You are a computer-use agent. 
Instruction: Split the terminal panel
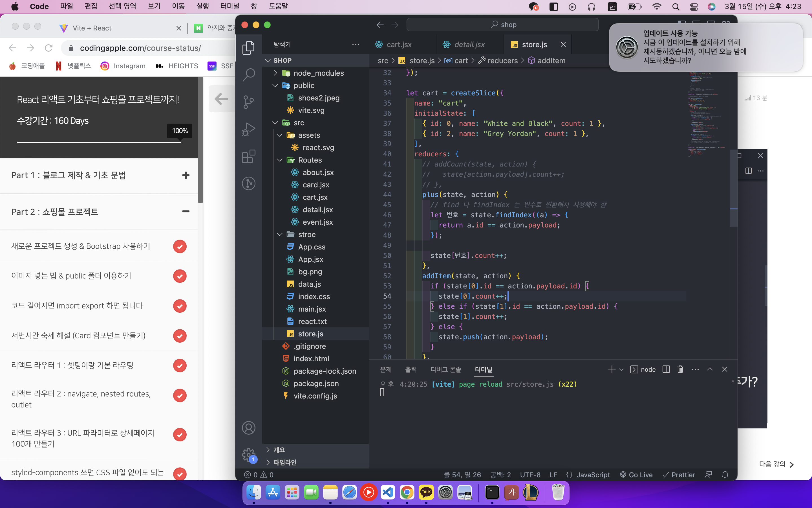(666, 369)
